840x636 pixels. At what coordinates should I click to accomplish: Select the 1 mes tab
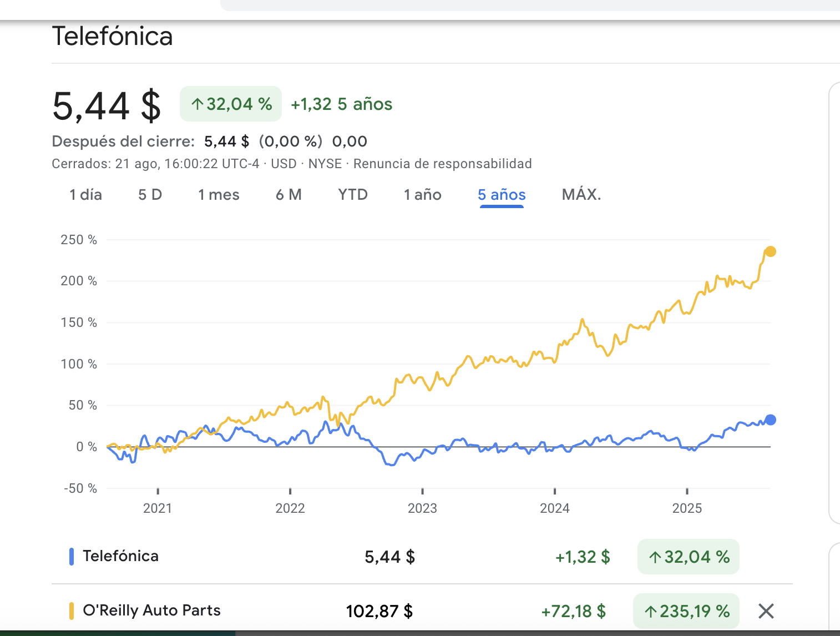pos(219,195)
